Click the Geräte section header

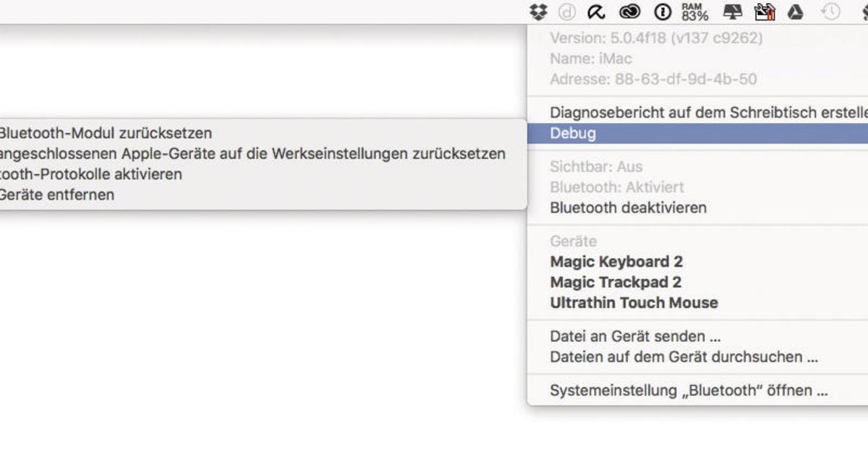point(574,241)
